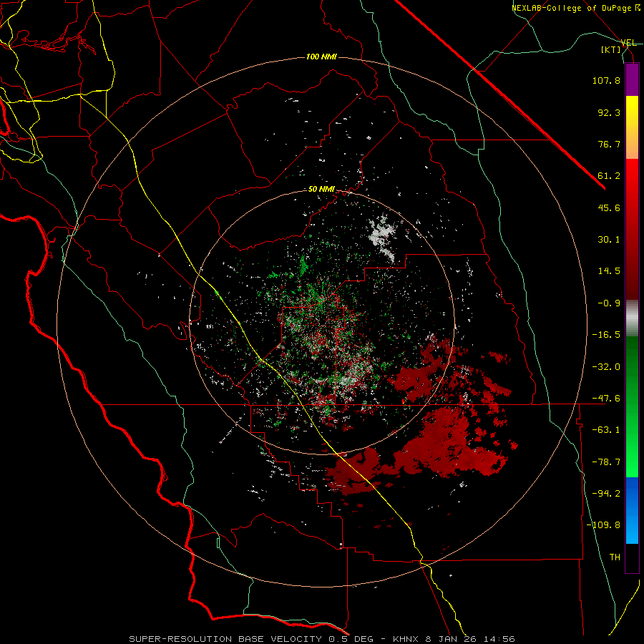Click the VEL legend title
This screenshot has width=644, height=644.
tap(629, 43)
